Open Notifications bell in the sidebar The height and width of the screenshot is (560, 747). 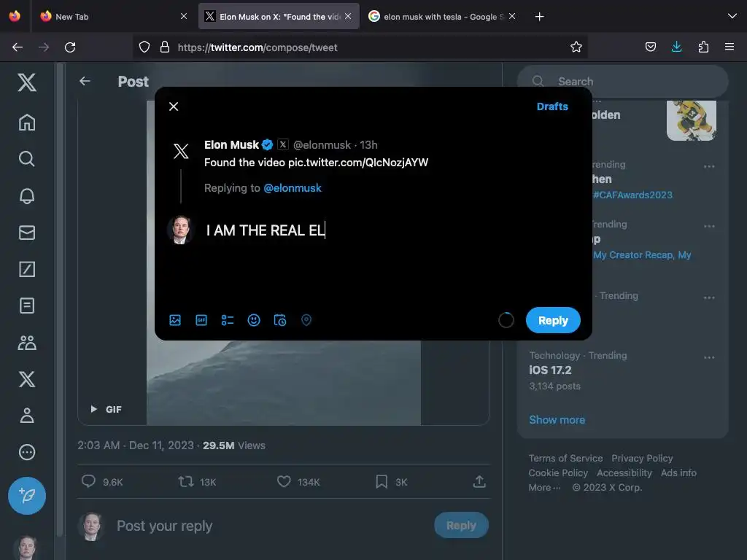[27, 195]
